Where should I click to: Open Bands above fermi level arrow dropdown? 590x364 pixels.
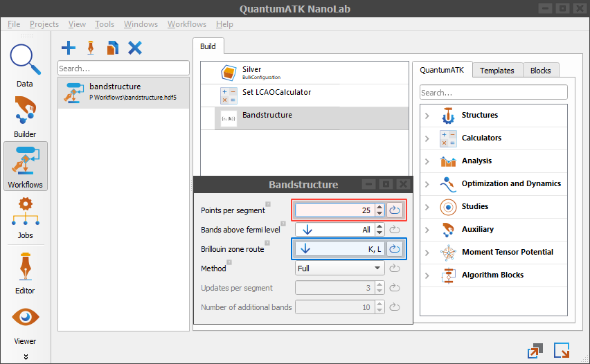[x=307, y=229]
